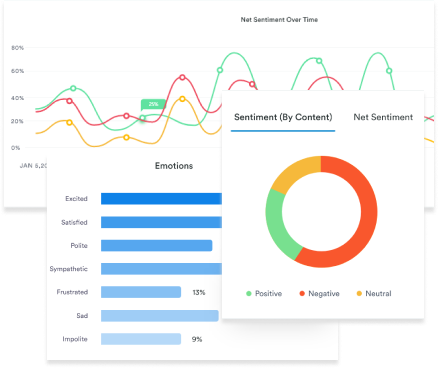This screenshot has height=368, width=438.
Task: Click the Frustrated bar in Emotions chart
Action: click(141, 292)
